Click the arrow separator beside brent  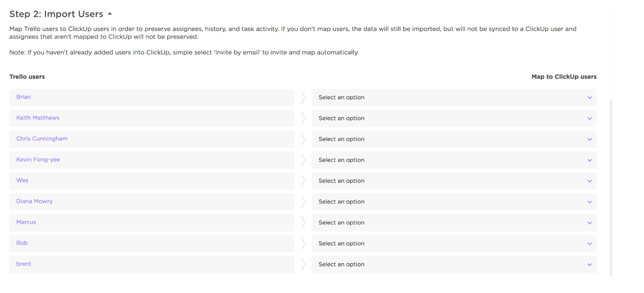303,265
